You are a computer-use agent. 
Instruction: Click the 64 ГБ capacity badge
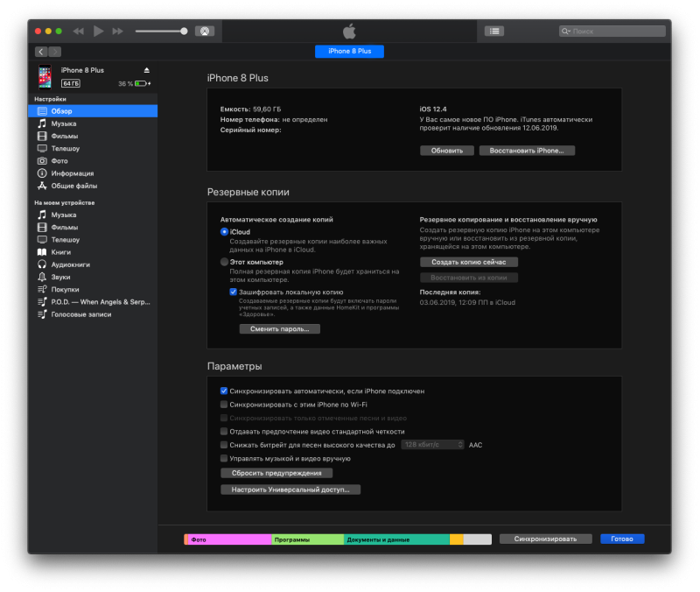click(71, 83)
